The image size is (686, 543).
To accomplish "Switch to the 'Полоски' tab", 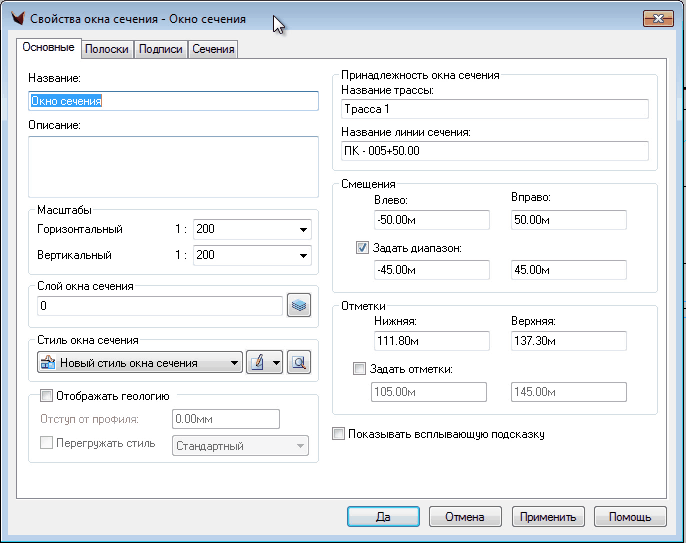I will tap(107, 49).
